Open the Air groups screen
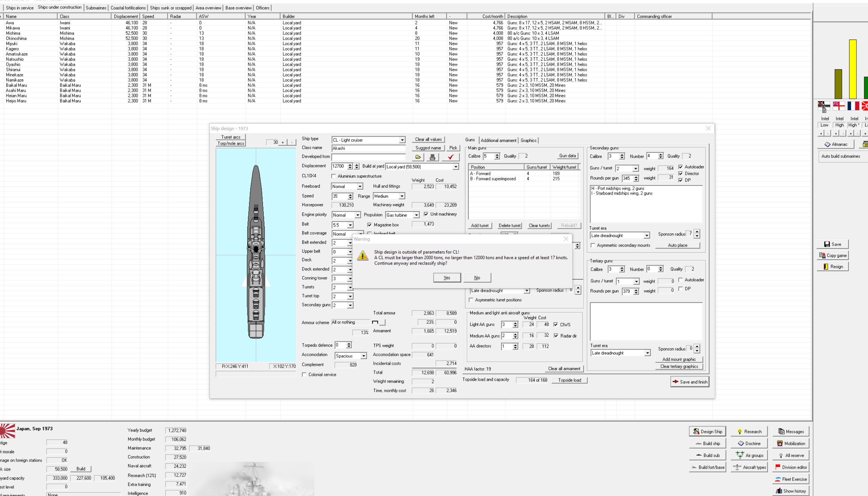 (749, 455)
